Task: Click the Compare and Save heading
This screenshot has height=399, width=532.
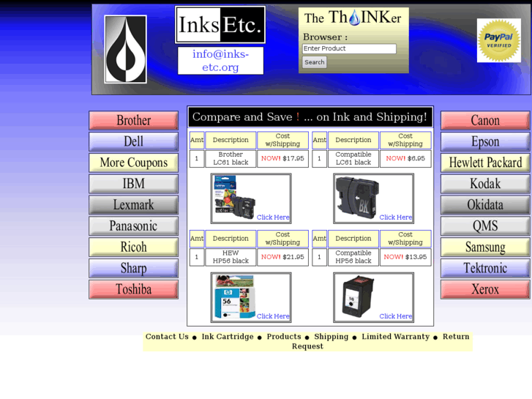Action: tap(310, 117)
